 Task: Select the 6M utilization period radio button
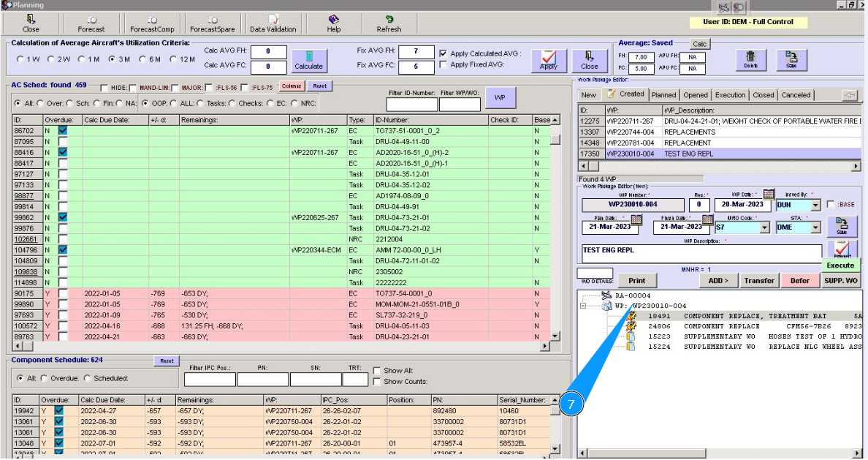(142, 59)
